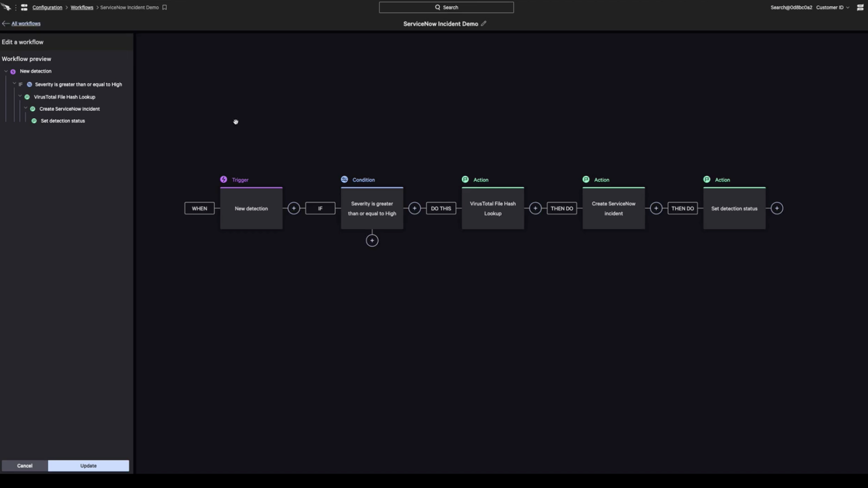The height and width of the screenshot is (488, 868).
Task: Open the Customer ID dropdown
Action: (833, 8)
